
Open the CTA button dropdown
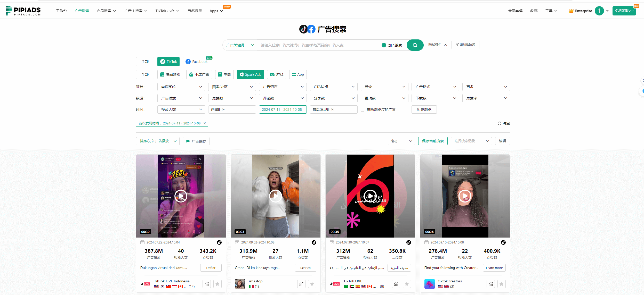(333, 87)
